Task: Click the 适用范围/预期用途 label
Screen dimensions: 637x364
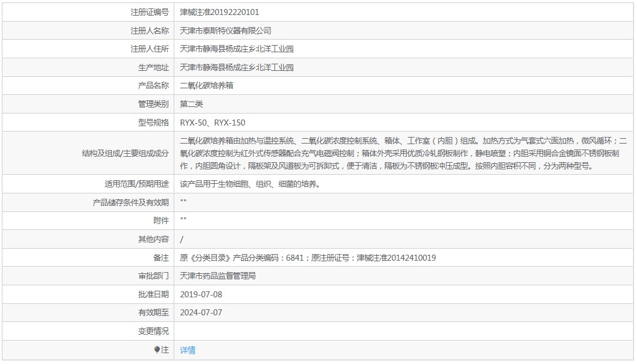Action: (x=136, y=184)
